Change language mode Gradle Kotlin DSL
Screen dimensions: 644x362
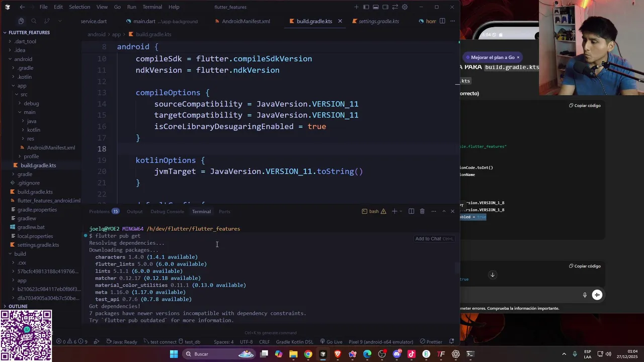point(294,342)
